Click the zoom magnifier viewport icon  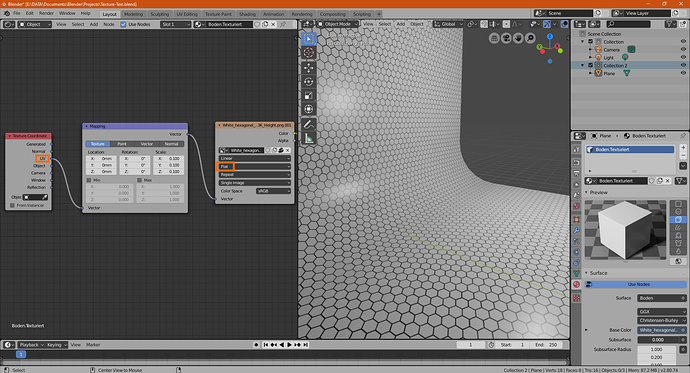pos(531,38)
